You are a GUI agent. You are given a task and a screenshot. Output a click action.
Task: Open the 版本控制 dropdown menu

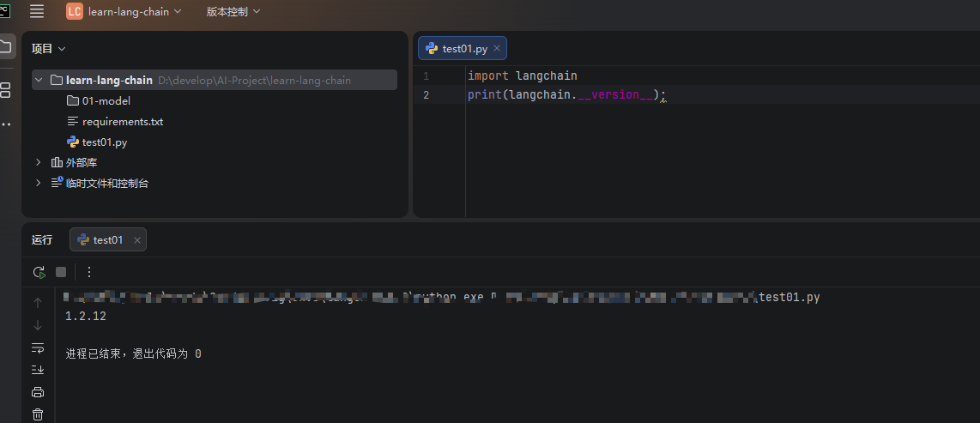coord(233,11)
